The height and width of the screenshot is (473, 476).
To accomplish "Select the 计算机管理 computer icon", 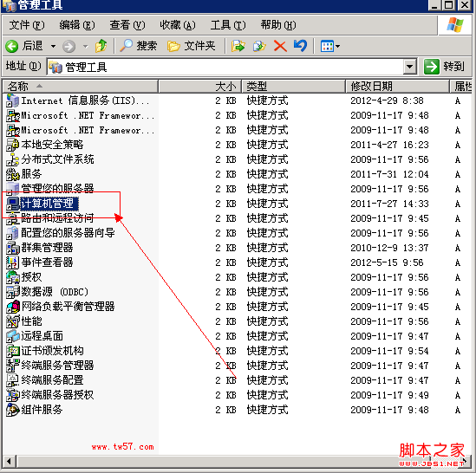I will [12, 204].
